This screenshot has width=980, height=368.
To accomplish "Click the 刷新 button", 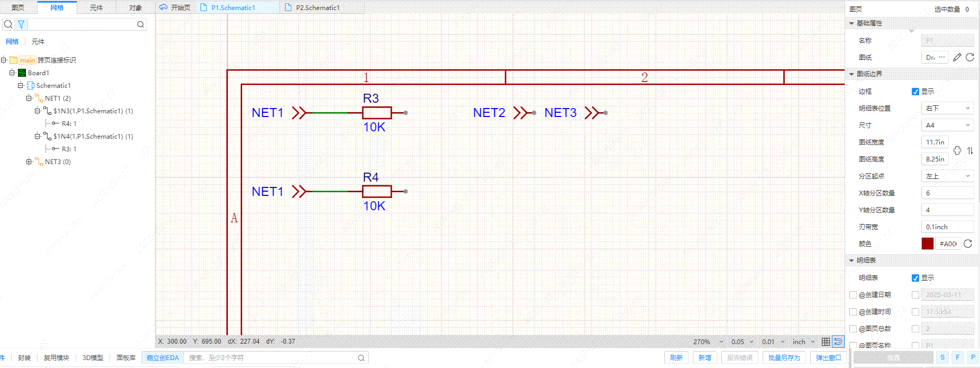I will tap(676, 358).
